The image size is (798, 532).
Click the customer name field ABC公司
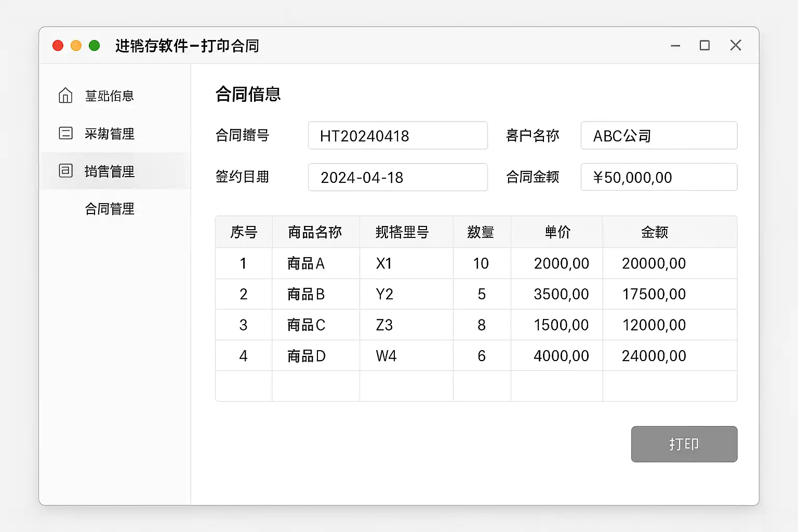(x=658, y=136)
